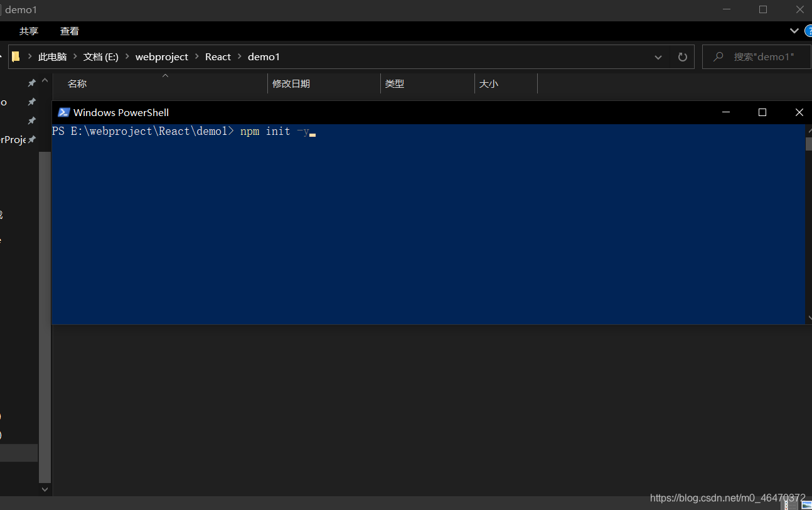Close the Windows PowerShell window
This screenshot has height=510, width=812.
[799, 112]
